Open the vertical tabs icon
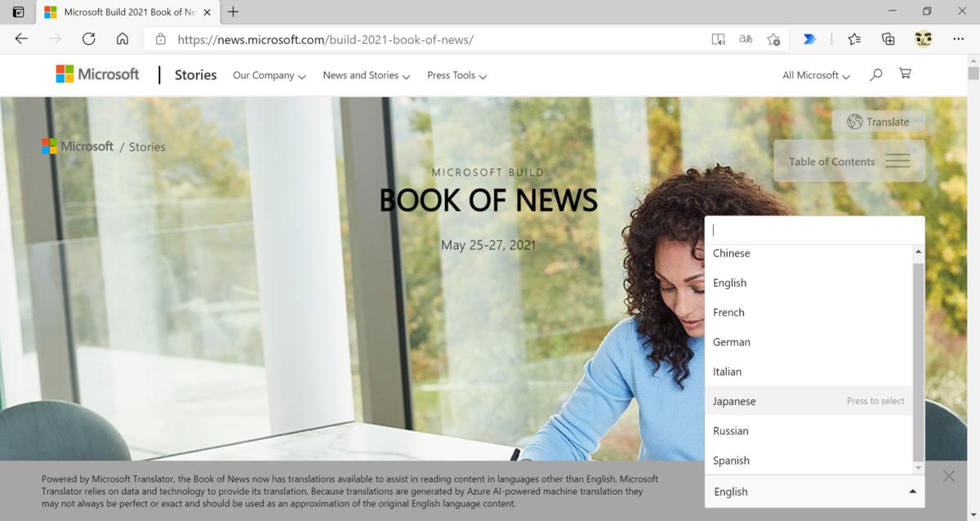The image size is (980, 521). 18,12
